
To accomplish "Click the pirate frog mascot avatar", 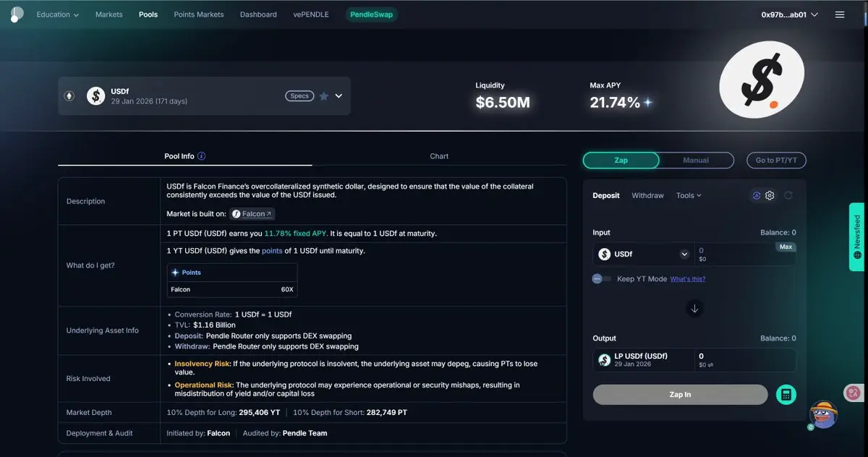I will 823,415.
